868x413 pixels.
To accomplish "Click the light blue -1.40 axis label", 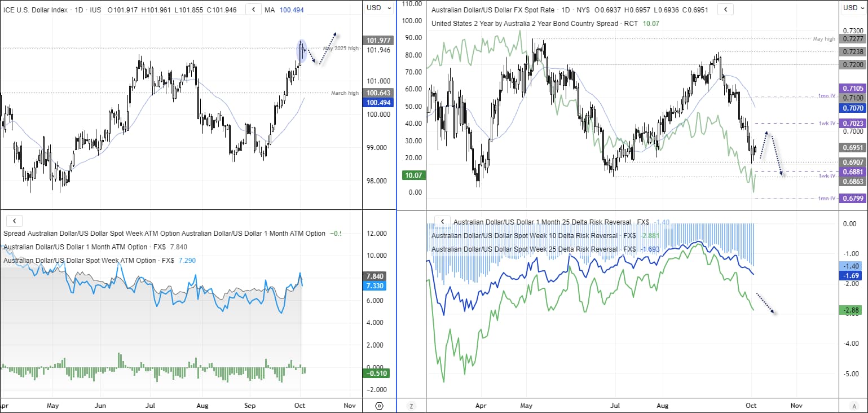I will (852, 266).
